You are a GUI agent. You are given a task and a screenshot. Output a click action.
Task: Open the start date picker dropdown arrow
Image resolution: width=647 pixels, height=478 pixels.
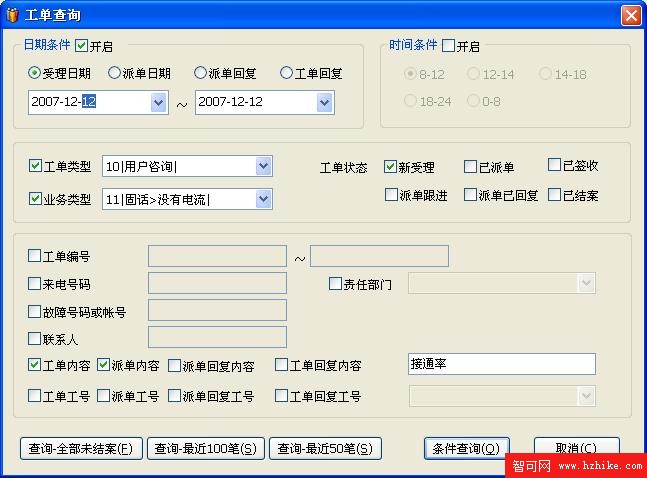click(158, 102)
